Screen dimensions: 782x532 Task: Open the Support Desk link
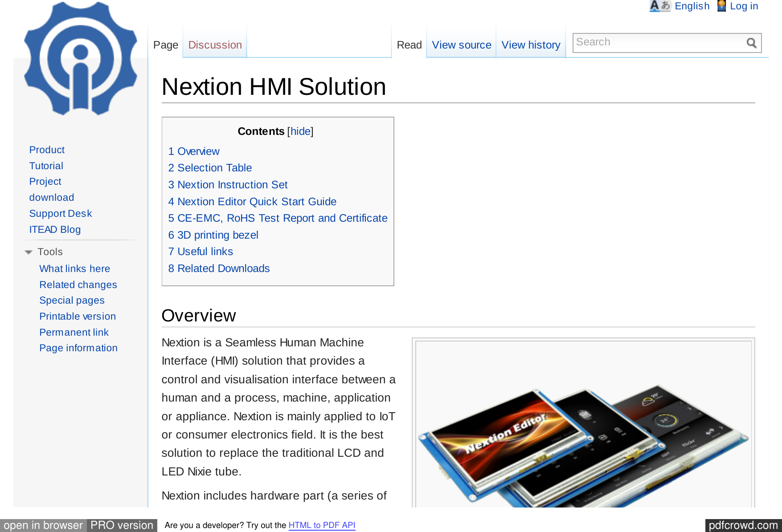61,214
